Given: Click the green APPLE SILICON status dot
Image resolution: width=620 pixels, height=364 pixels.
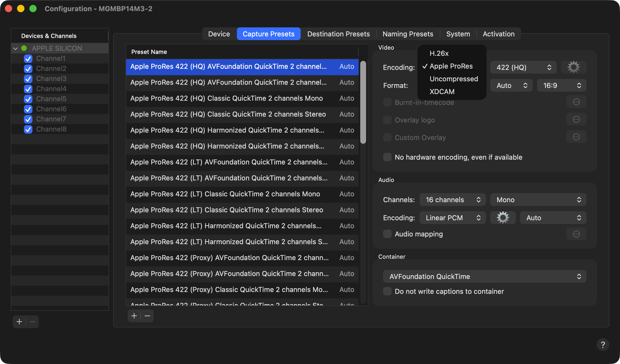Looking at the screenshot, I should coord(24,48).
